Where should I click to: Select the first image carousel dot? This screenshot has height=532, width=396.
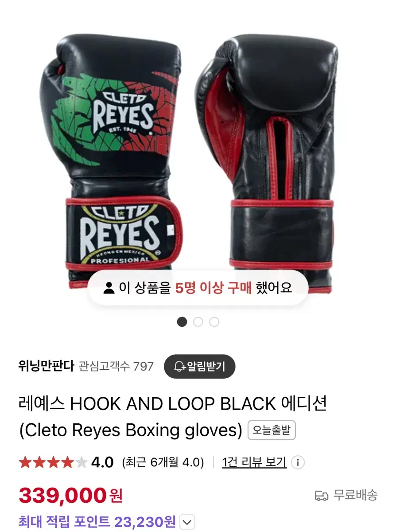(182, 322)
